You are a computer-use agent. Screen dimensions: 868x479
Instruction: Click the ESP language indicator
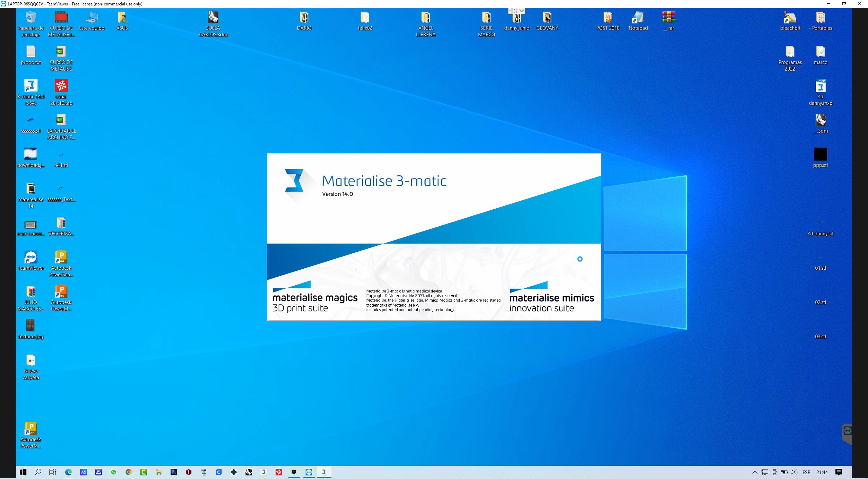point(806,472)
